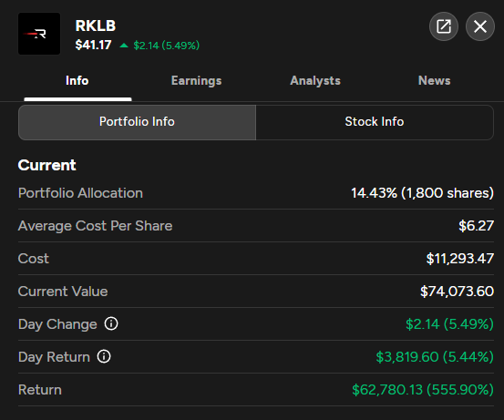Switch to the Info tab
Viewport: 504px width, 420px height.
coord(77,81)
